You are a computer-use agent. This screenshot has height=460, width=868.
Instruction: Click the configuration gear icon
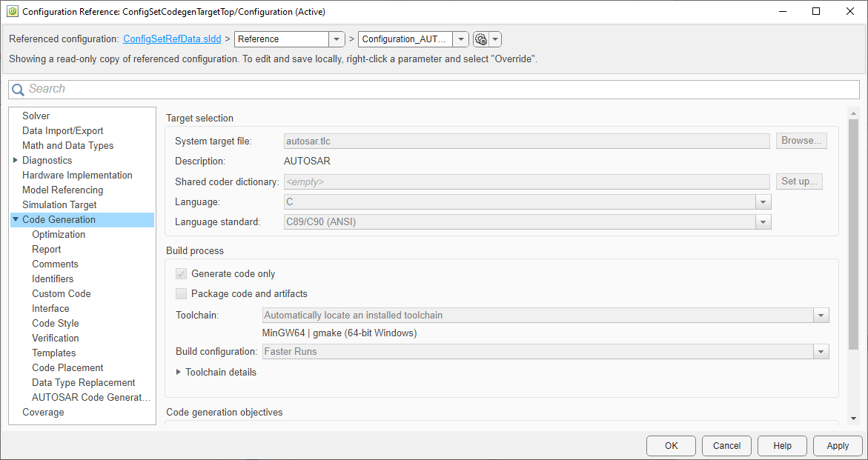[481, 39]
